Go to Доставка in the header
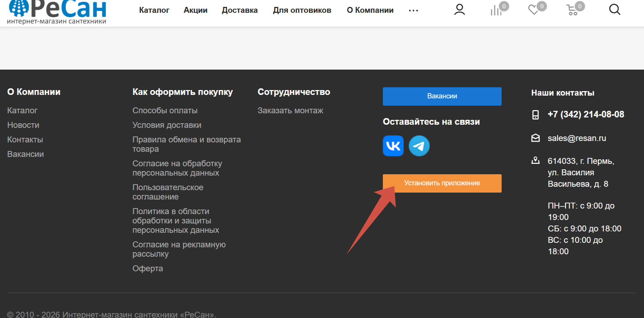This screenshot has width=644, height=318. point(240,10)
